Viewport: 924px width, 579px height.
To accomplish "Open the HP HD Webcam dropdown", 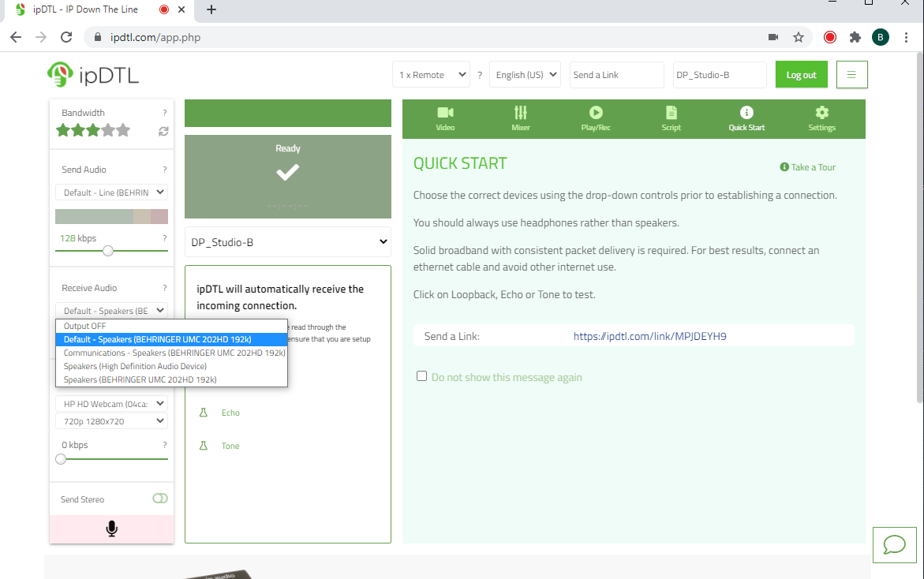I will pos(111,403).
